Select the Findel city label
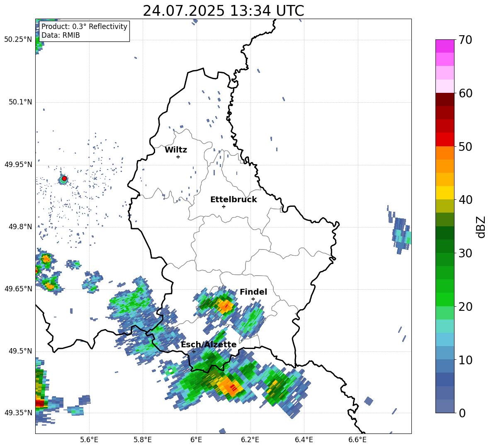 (x=253, y=292)
